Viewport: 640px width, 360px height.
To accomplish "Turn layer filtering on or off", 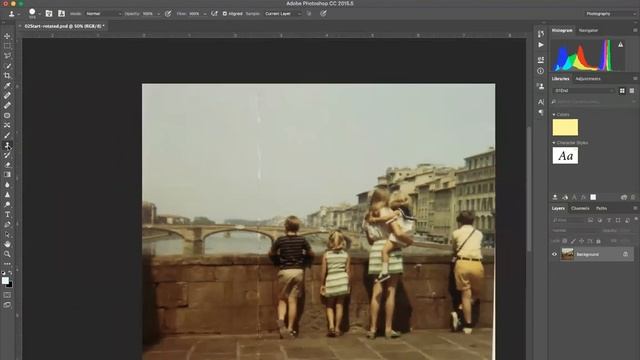I will pos(636,220).
